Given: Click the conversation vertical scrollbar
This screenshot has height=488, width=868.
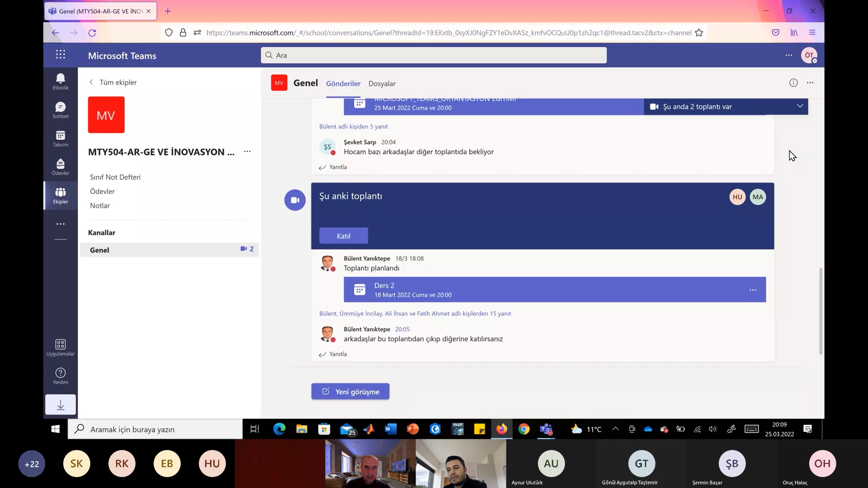Looking at the screenshot, I should point(821,311).
